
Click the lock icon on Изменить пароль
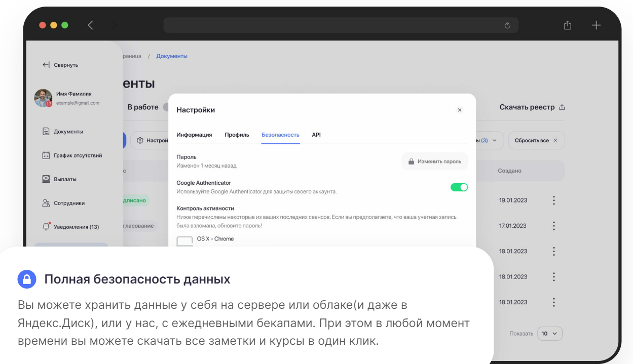[411, 161]
